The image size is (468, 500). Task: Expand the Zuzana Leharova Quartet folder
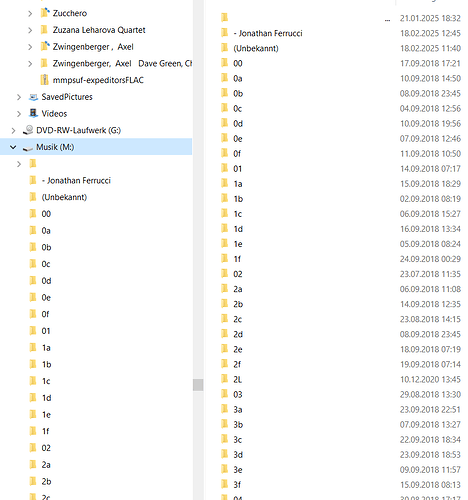(30, 30)
